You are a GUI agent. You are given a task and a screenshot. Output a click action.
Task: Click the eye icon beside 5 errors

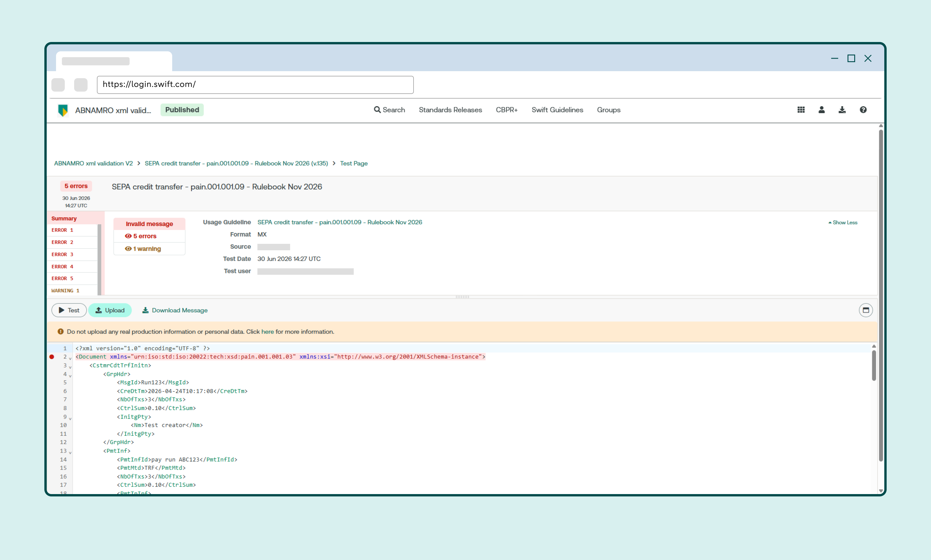coord(128,236)
